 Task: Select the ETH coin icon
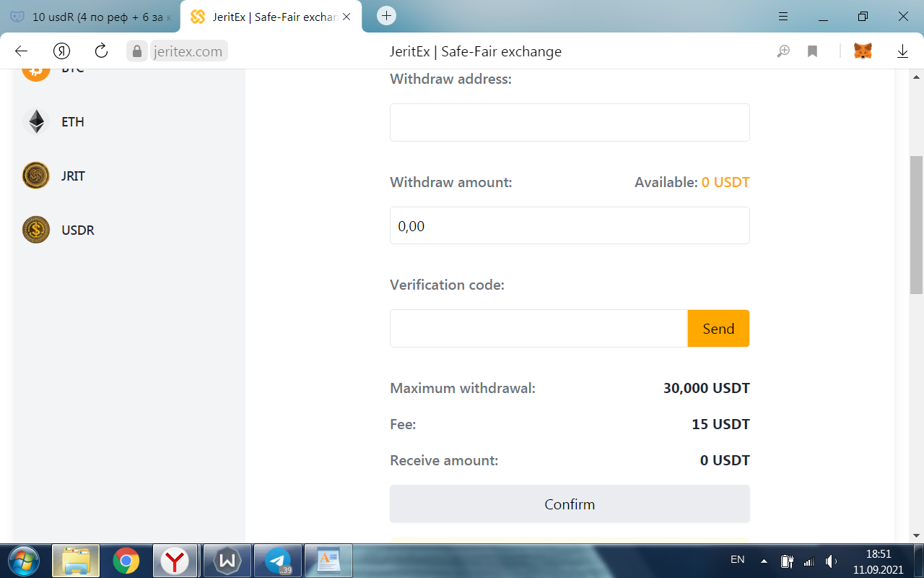click(x=36, y=121)
